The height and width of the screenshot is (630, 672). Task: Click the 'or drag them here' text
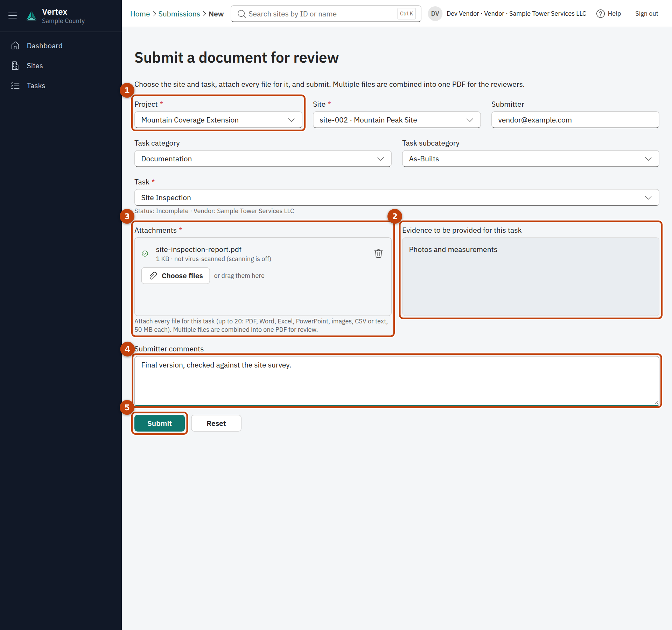click(x=239, y=276)
